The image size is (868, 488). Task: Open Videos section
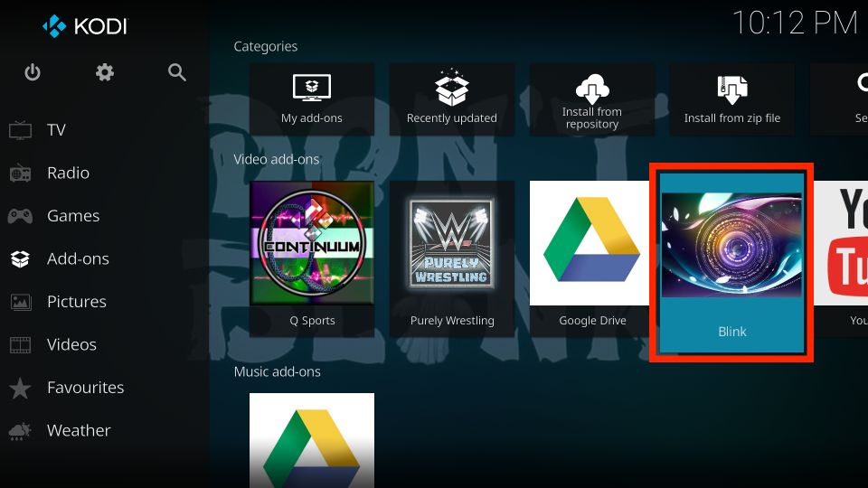[71, 344]
